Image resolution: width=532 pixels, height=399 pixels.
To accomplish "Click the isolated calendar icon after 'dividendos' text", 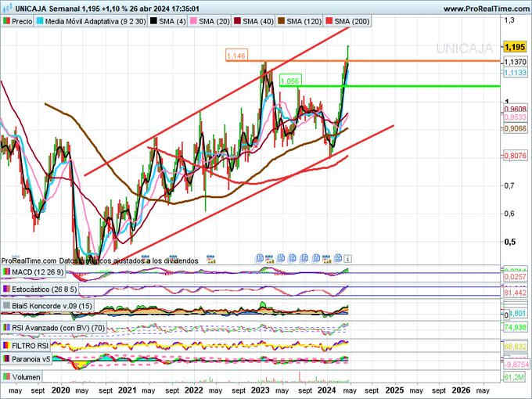I will tap(211, 259).
